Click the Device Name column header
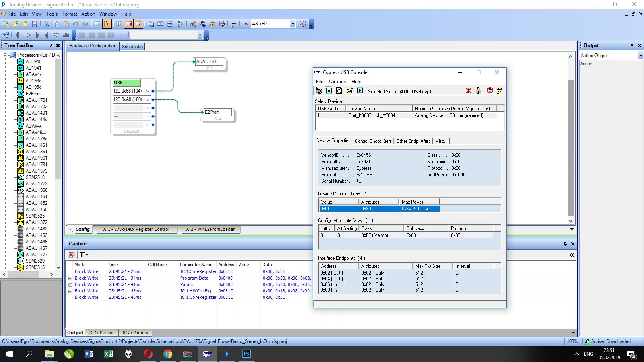 [x=379, y=109]
